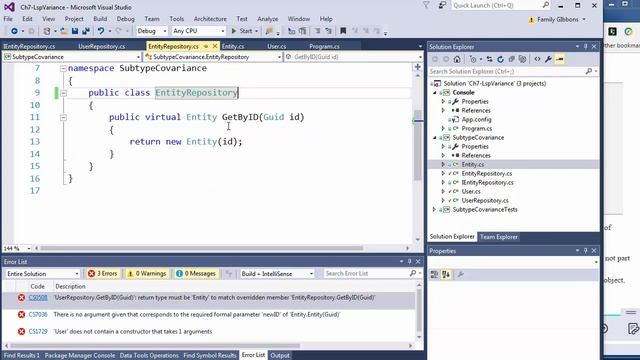Open the Build menu
Screen dimensions: 640x360
(100, 19)
